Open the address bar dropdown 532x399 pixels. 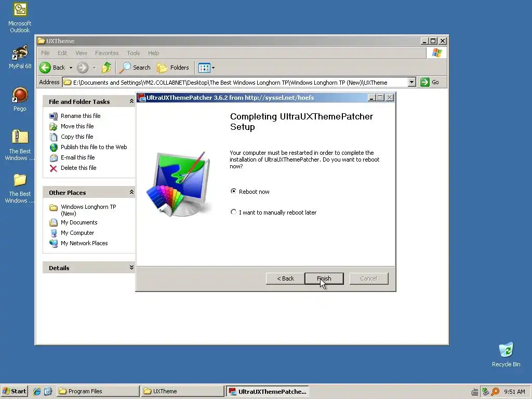[x=411, y=82]
